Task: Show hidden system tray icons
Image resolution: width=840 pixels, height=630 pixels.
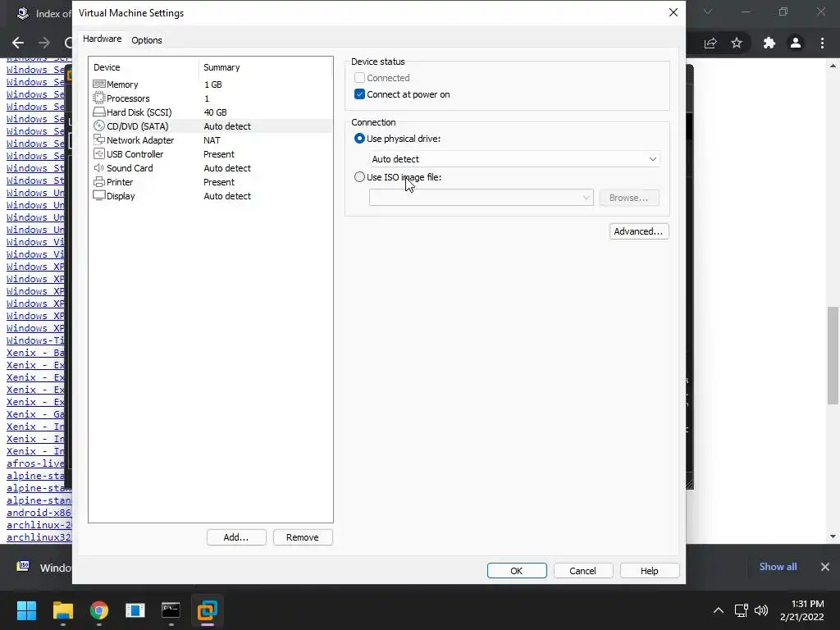Action: [719, 610]
